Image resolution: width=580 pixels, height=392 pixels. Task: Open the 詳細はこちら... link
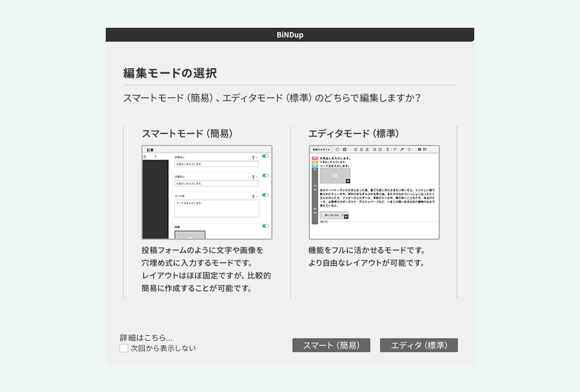146,337
